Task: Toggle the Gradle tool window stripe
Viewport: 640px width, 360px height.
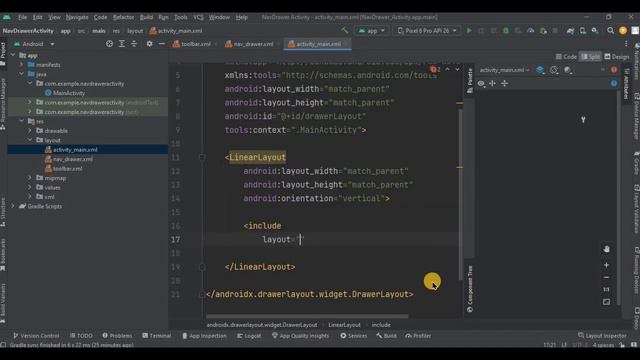Action: (636, 162)
